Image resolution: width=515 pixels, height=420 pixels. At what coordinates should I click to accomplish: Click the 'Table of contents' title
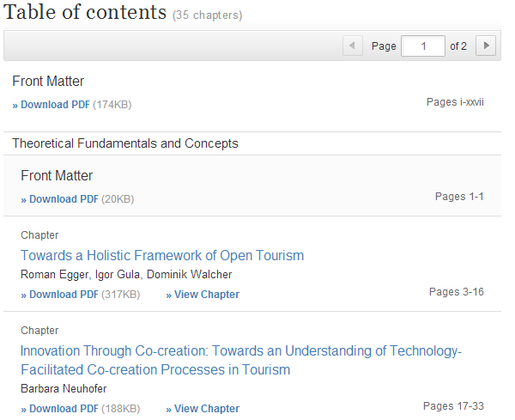click(86, 13)
